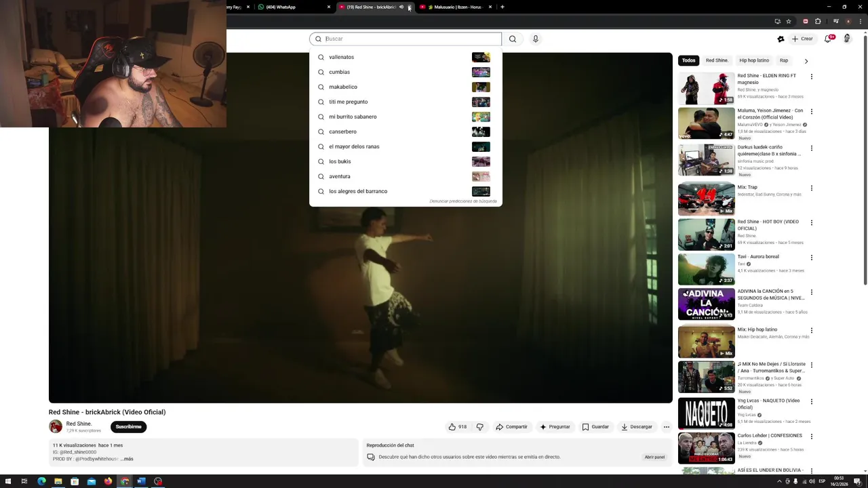Open options menu for Mix: Hip hop latino
This screenshot has height=488, width=868.
pos(812,330)
